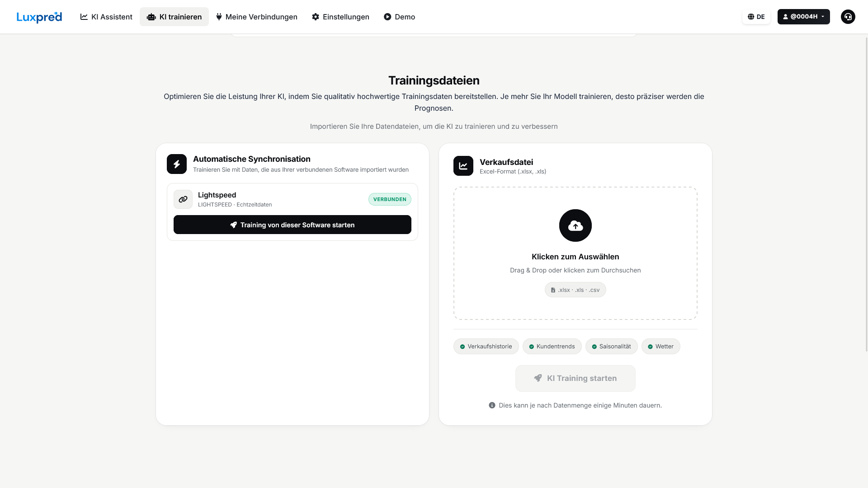
Task: Select the Saisonalität chip
Action: 611,347
